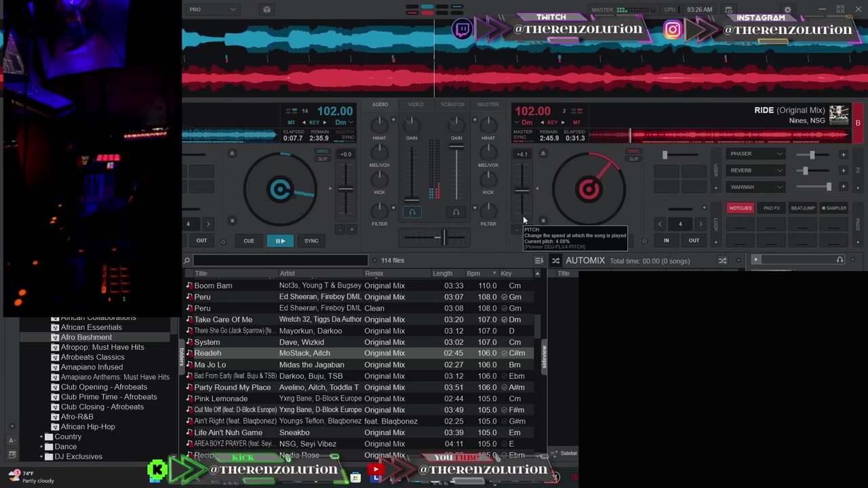Image resolution: width=868 pixels, height=488 pixels.
Task: Toggle the prelisten headphone icon
Action: [840, 260]
